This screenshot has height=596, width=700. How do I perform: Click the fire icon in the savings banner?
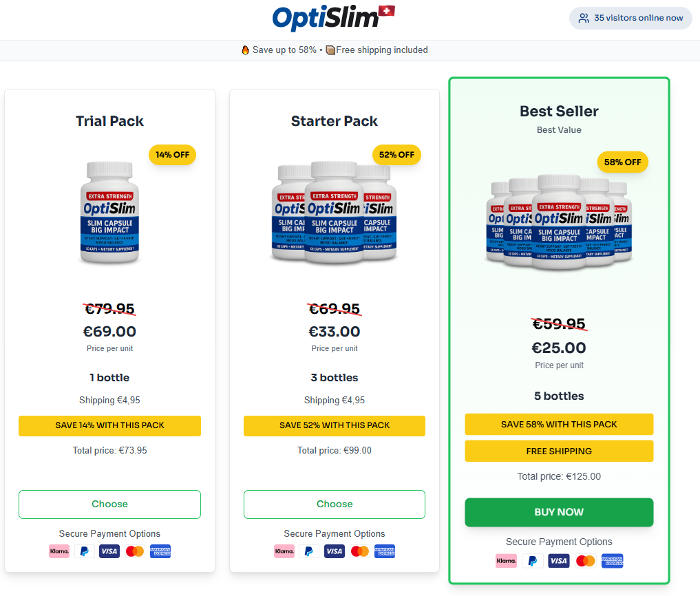246,50
